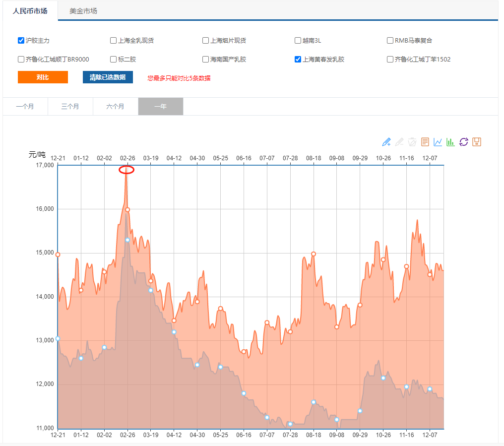Click the top axis 10-26 date label
504x446 pixels.
point(383,158)
